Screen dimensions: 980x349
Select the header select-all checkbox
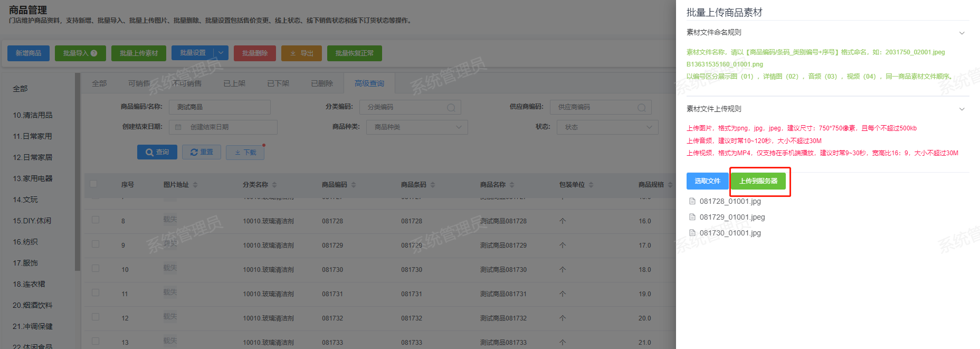(x=94, y=184)
